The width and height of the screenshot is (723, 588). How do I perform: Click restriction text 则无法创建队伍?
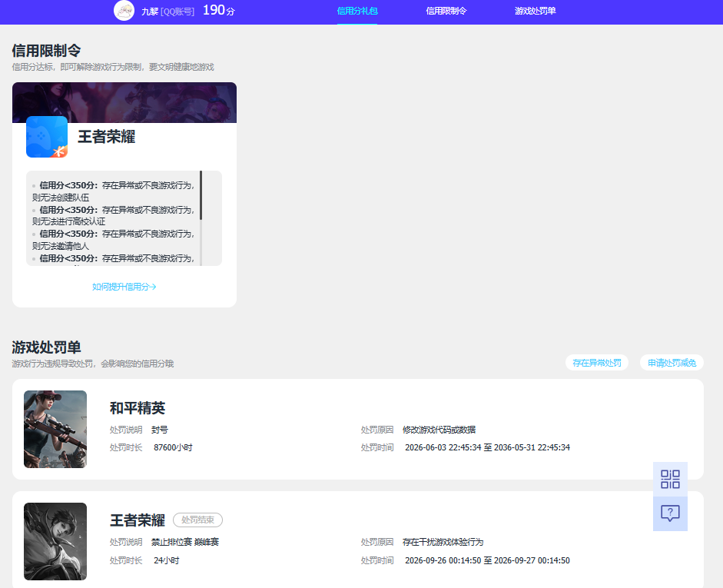click(x=61, y=198)
